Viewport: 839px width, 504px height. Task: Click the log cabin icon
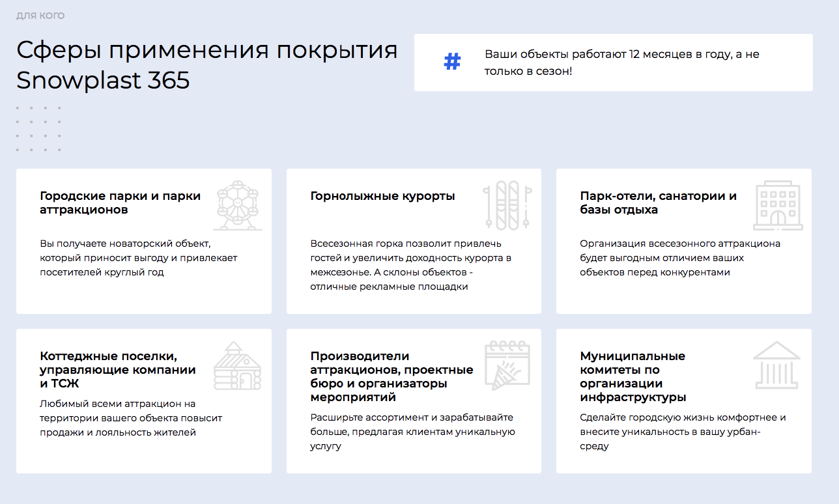[x=238, y=366]
